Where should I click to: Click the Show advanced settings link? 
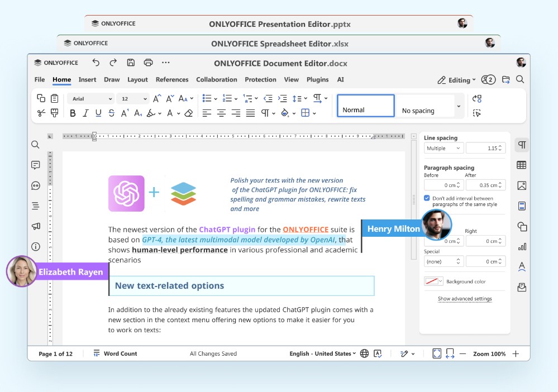[465, 299]
